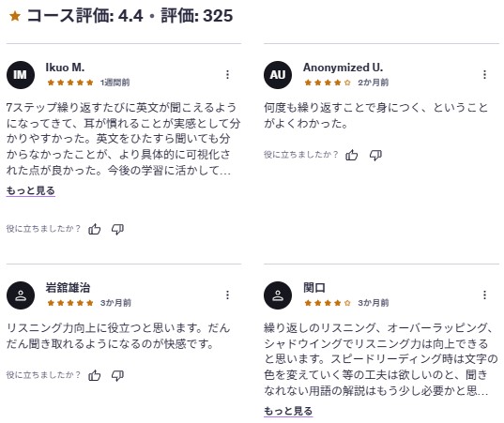This screenshot has height=423, width=504.
Task: Click the reviewer name Ikuo M.
Action: 65,68
